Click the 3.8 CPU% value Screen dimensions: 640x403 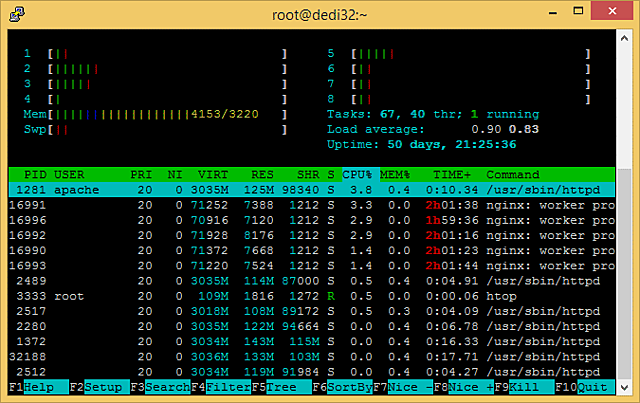[361, 190]
